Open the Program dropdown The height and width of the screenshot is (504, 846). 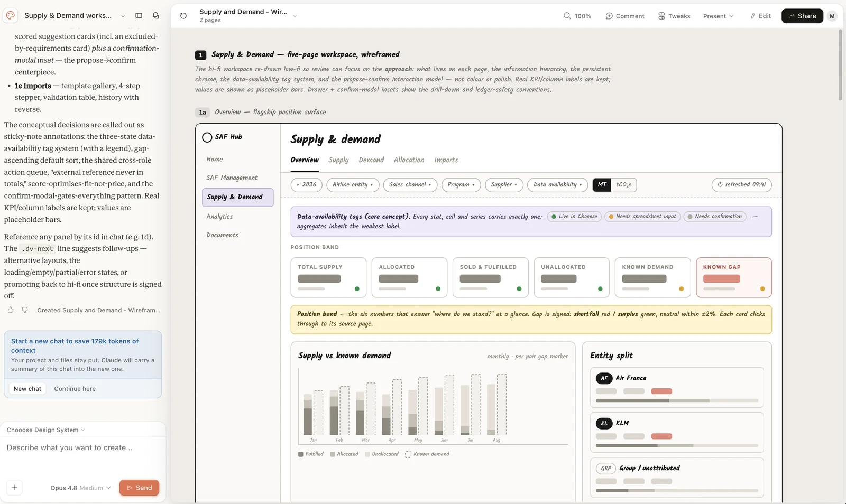pos(461,185)
